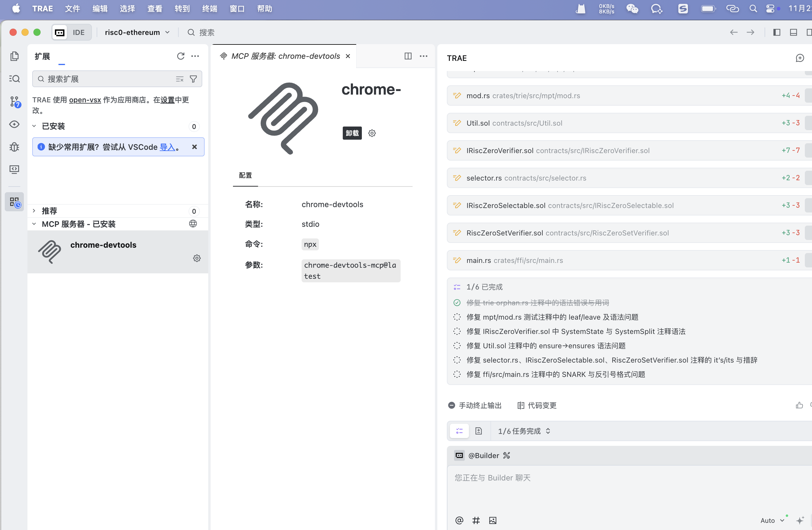Screen dimensions: 812x530
Task: Click the open-vsx link
Action: click(x=85, y=100)
